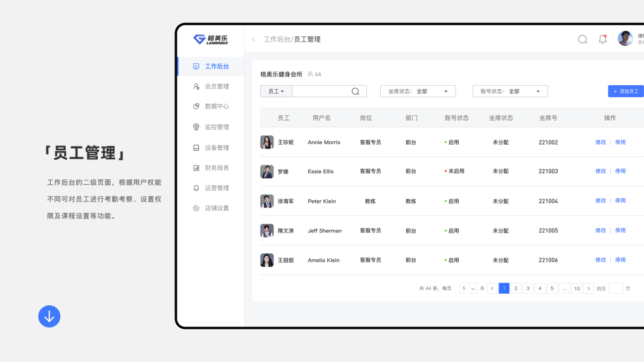Viewport: 644px width, 362px height.
Task: Open the user avatar in the header
Action: [625, 39]
